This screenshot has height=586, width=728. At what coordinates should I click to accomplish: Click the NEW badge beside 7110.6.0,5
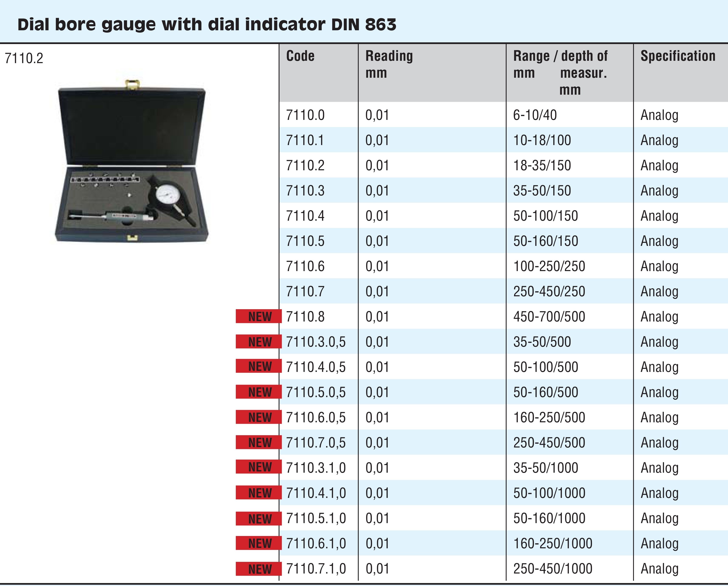pyautogui.click(x=259, y=417)
